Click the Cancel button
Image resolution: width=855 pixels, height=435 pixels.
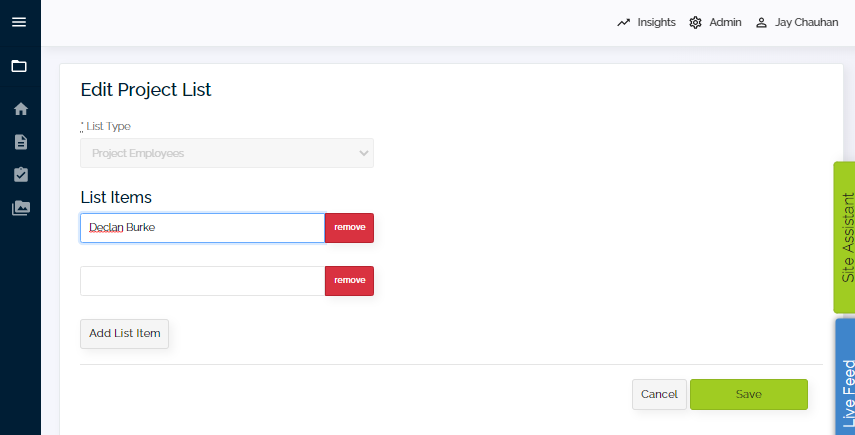pyautogui.click(x=659, y=395)
